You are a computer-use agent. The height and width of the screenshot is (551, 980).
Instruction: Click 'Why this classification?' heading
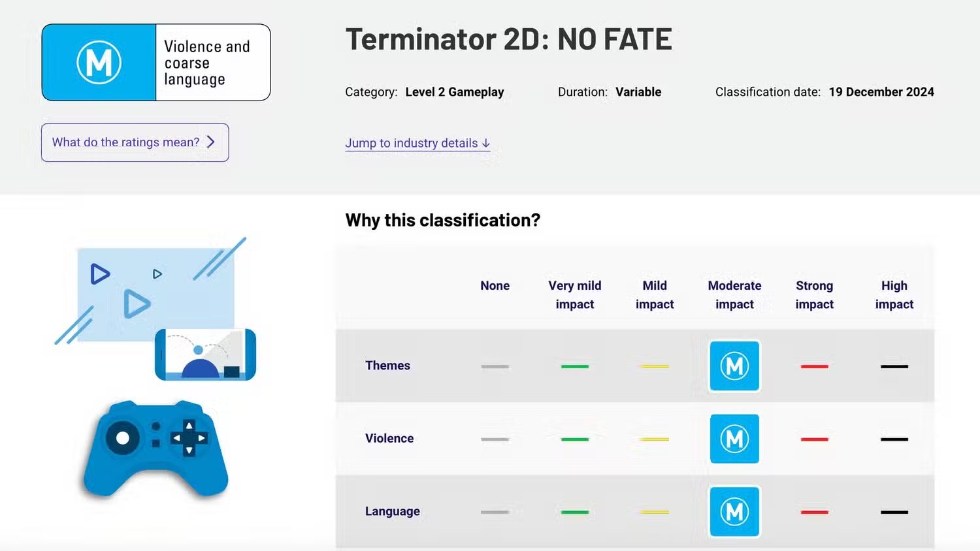pos(443,220)
